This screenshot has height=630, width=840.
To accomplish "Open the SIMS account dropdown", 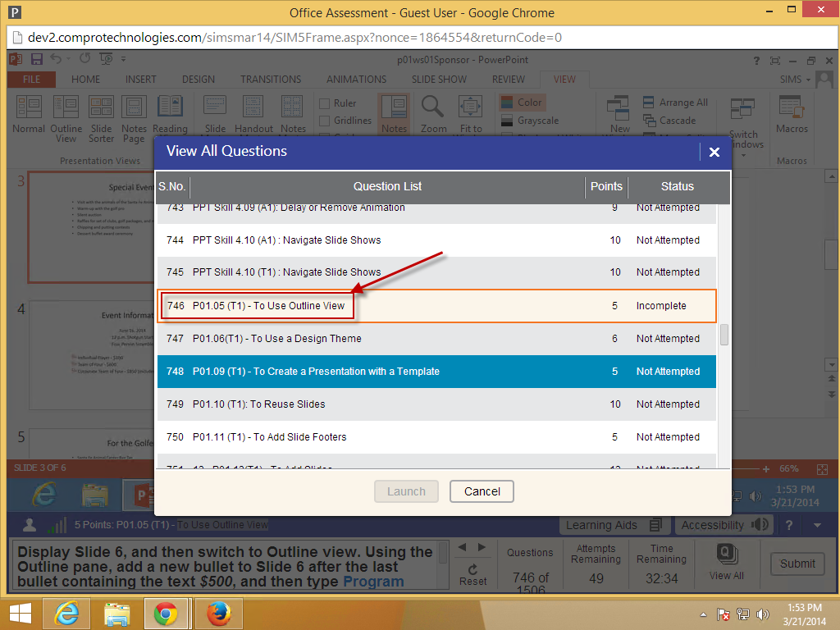I will (x=796, y=80).
